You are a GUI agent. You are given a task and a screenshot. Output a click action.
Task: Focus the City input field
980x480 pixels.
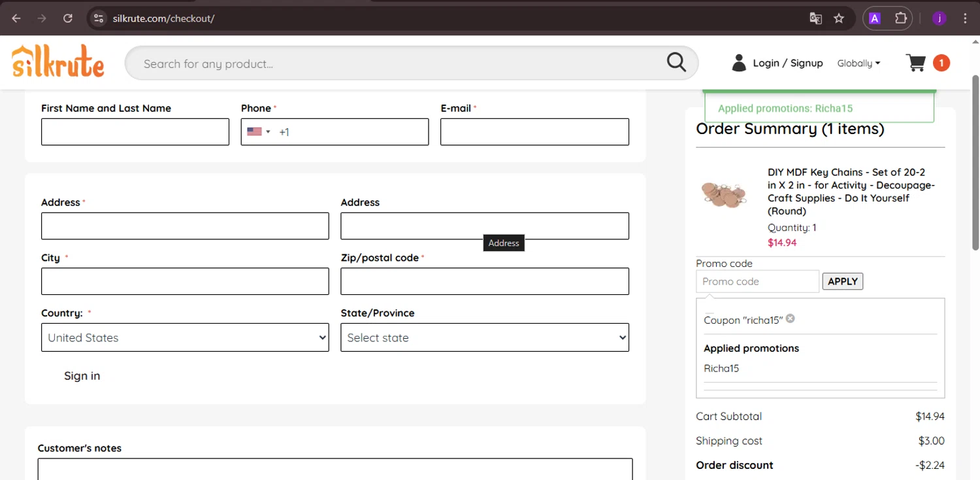[x=185, y=281]
